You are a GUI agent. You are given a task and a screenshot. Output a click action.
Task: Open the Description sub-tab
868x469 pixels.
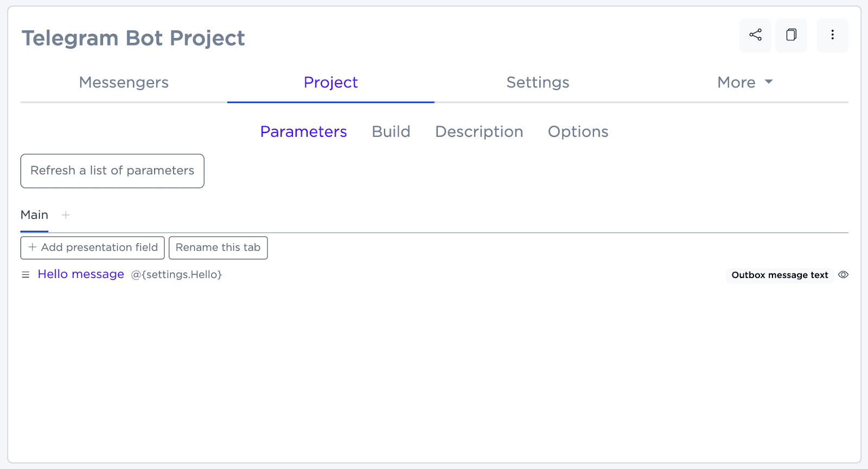tap(479, 132)
